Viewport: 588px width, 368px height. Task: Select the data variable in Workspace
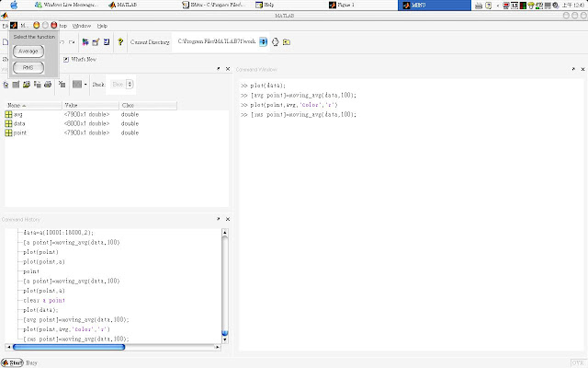point(15,123)
